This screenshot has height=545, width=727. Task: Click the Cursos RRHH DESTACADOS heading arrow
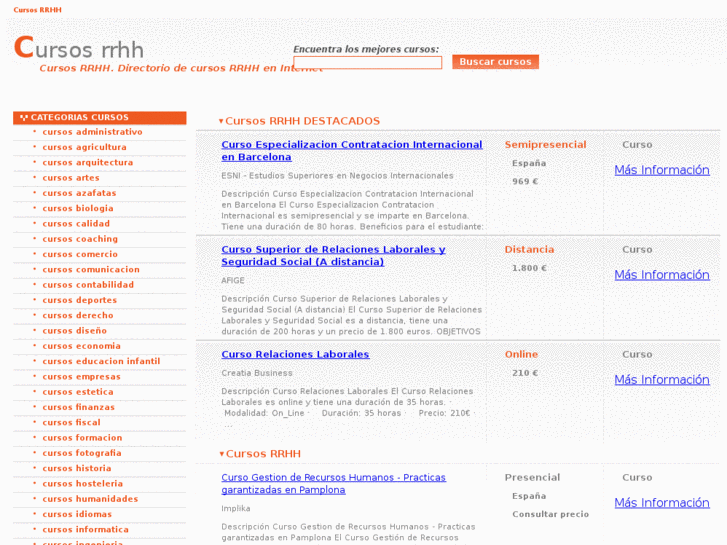pos(221,122)
